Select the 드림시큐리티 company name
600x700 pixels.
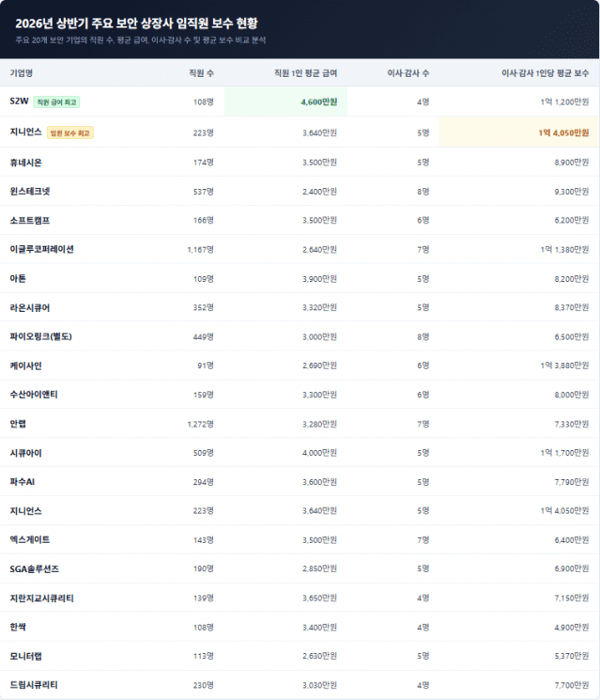(34, 685)
